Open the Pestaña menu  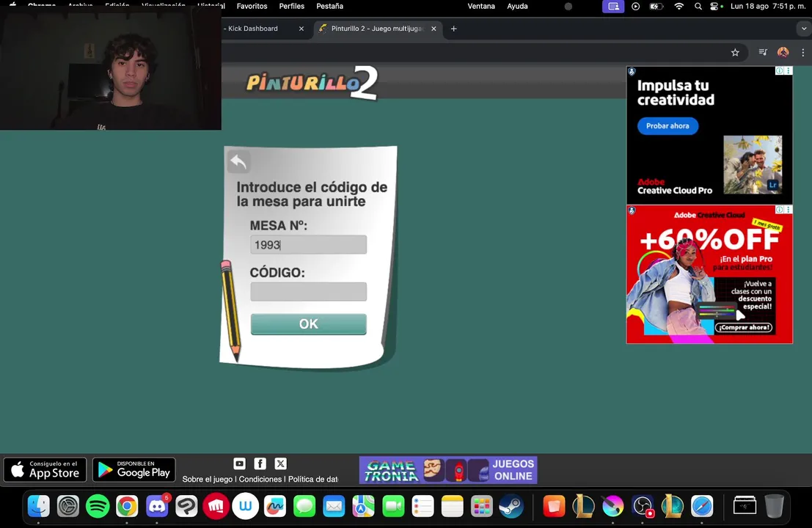[x=330, y=6]
